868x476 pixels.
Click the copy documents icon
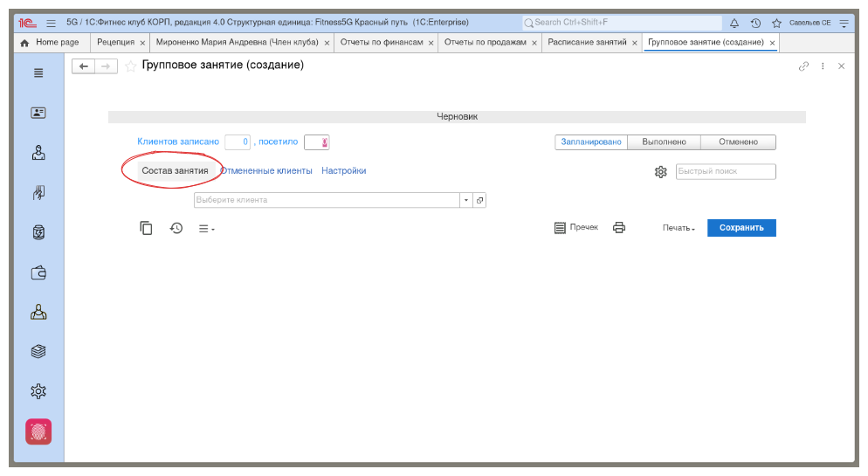pos(146,228)
